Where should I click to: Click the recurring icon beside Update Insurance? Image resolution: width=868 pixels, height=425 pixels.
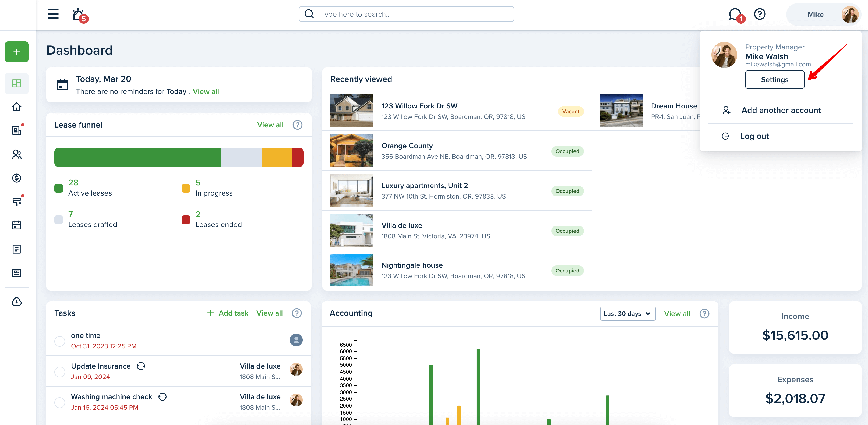[x=141, y=366]
